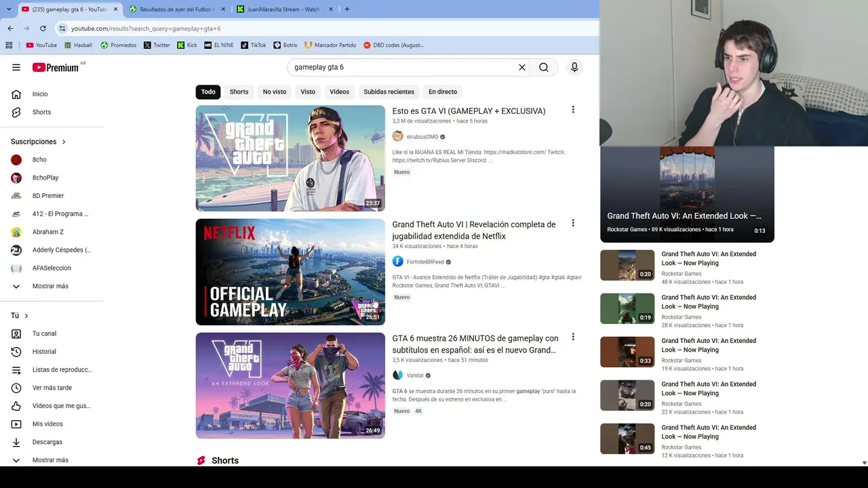Open the Haxball bookmark

click(78, 45)
